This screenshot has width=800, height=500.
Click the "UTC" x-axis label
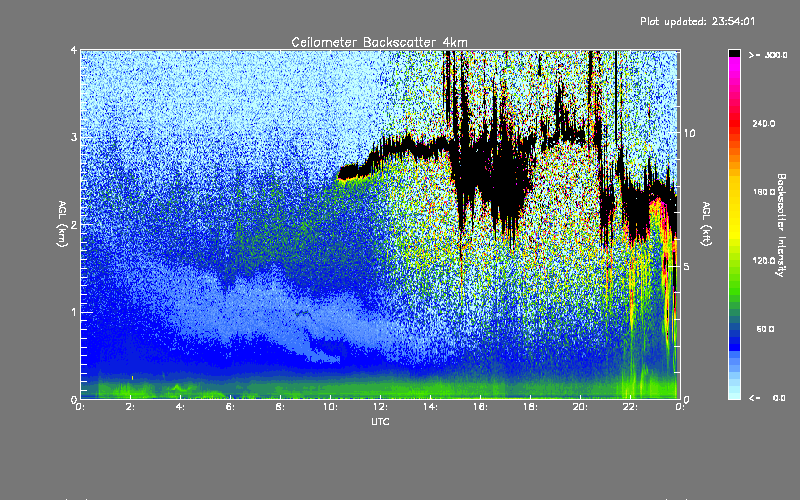(x=380, y=421)
